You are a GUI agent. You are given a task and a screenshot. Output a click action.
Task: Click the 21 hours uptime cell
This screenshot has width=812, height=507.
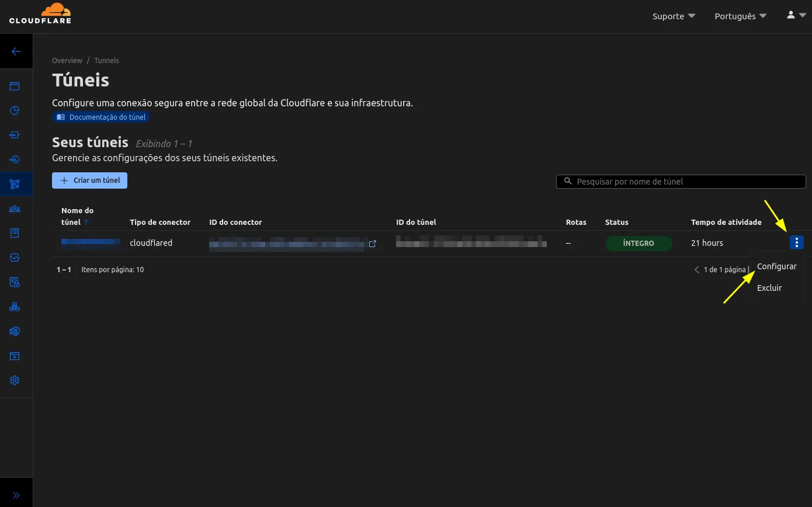[707, 243]
